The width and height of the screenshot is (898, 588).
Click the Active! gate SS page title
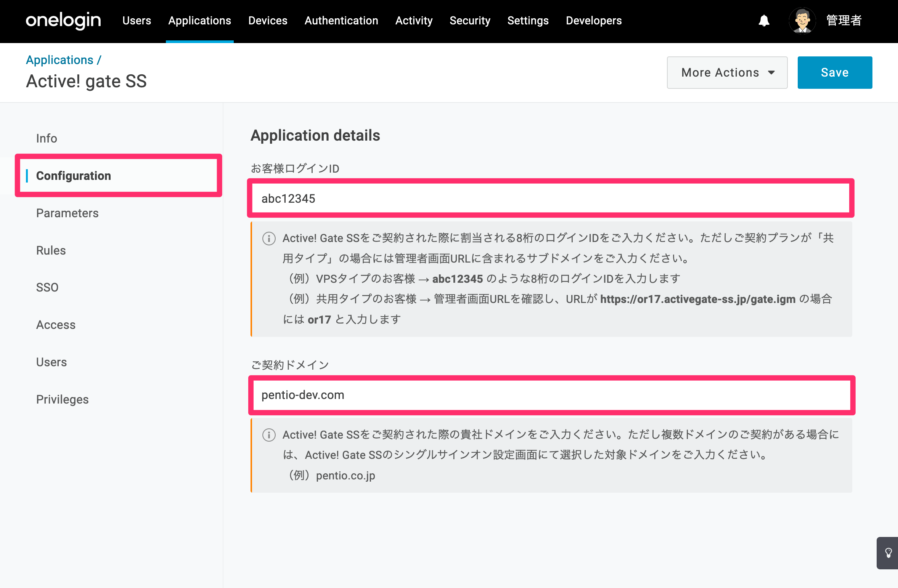point(86,81)
